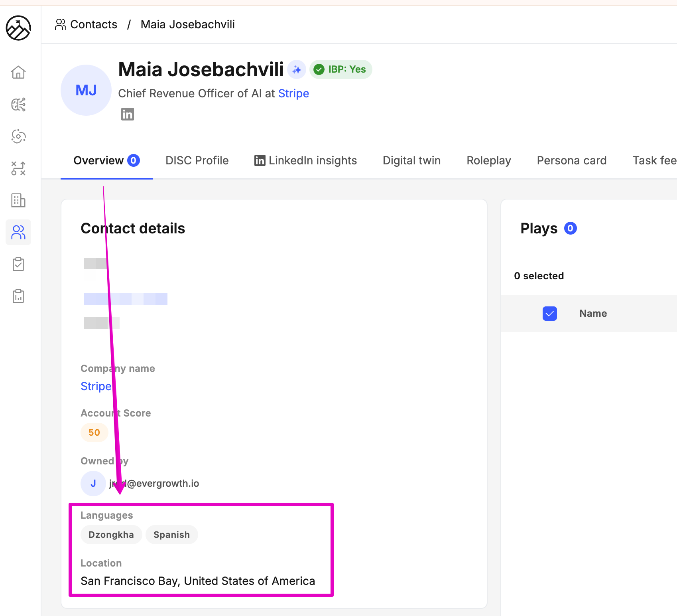
Task: Select the Persona card tab
Action: click(x=571, y=160)
